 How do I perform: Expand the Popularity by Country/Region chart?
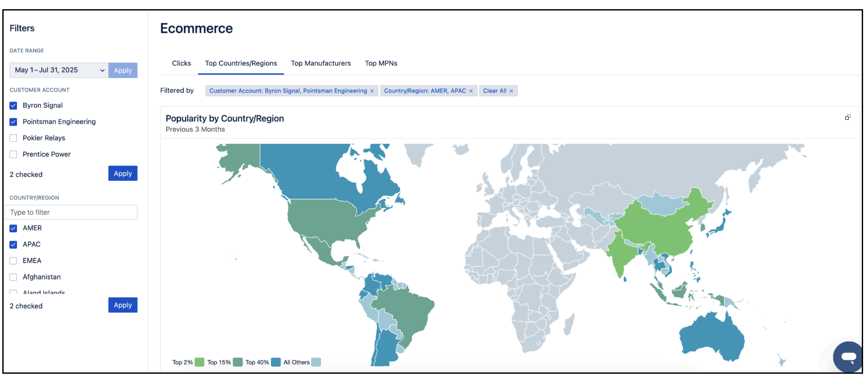click(847, 117)
